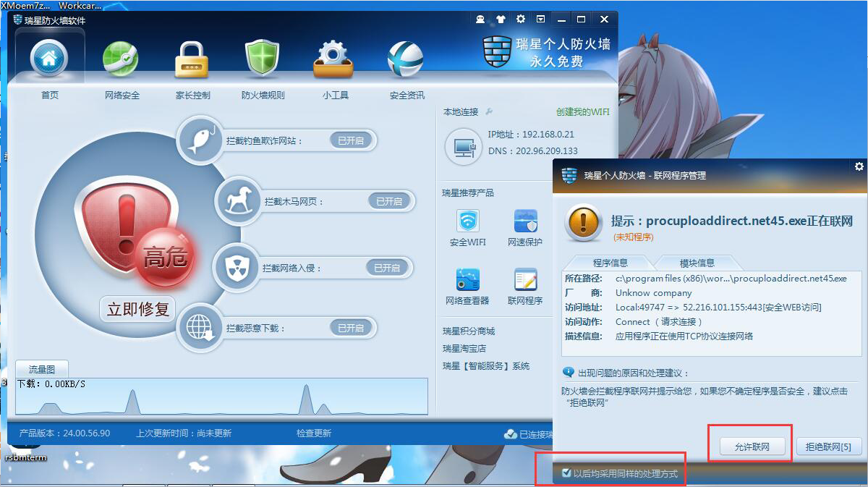868x487 pixels.
Task: Toggle 拦截恶意下载 已开启 switch
Action: (351, 328)
